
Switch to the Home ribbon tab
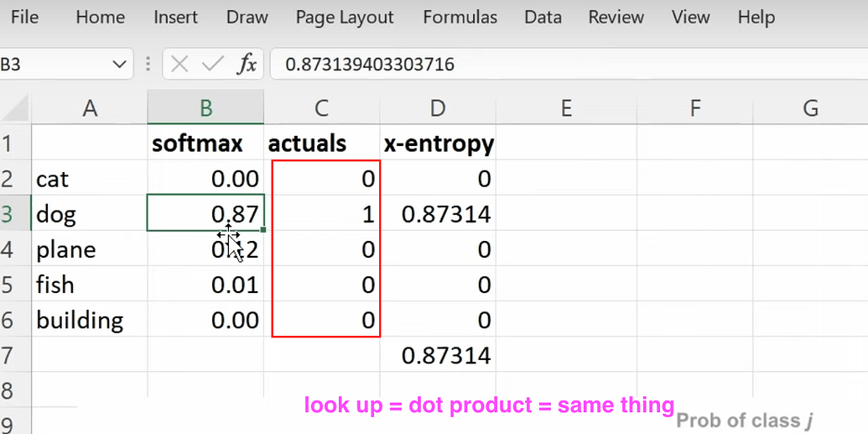(100, 17)
